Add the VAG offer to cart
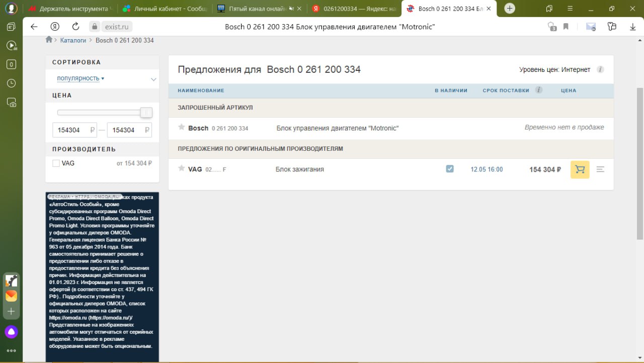 click(x=580, y=169)
